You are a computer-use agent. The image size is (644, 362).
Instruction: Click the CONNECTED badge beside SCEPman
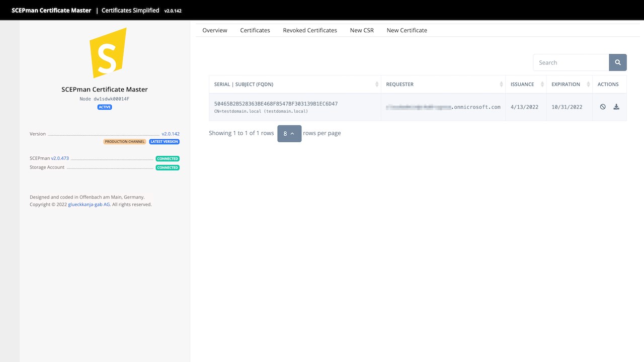point(168,159)
